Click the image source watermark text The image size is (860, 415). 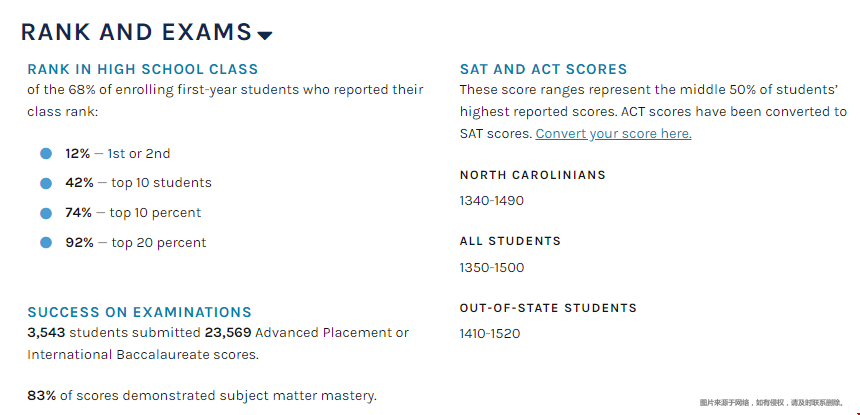click(771, 402)
